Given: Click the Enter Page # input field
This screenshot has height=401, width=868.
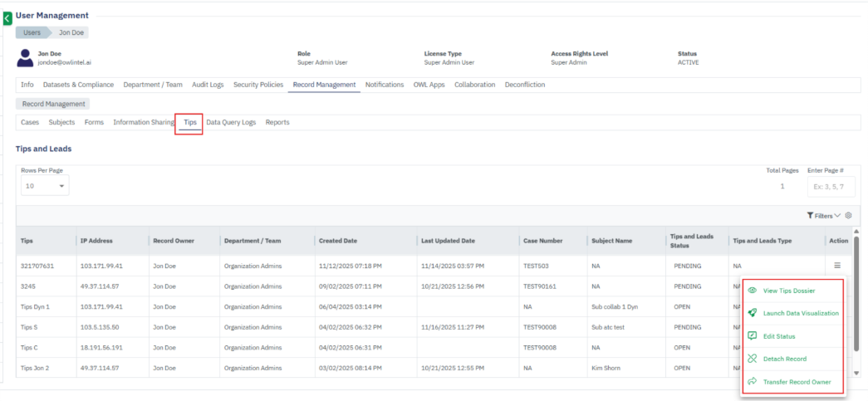Looking at the screenshot, I should tap(831, 186).
